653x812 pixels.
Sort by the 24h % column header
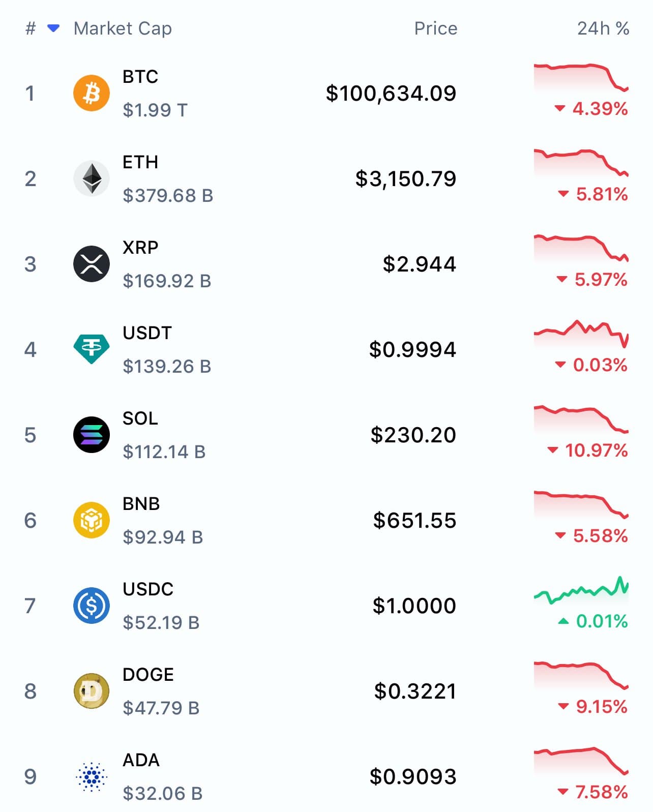click(x=603, y=28)
